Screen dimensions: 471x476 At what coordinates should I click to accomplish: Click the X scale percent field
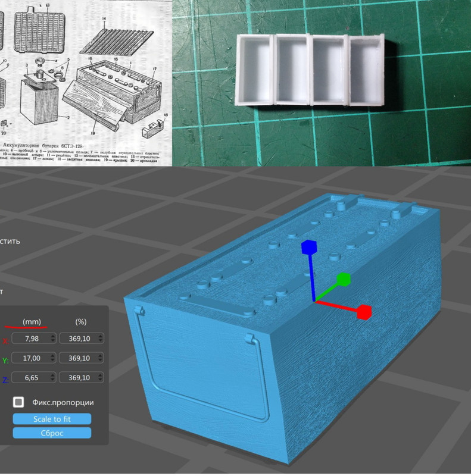82,339
